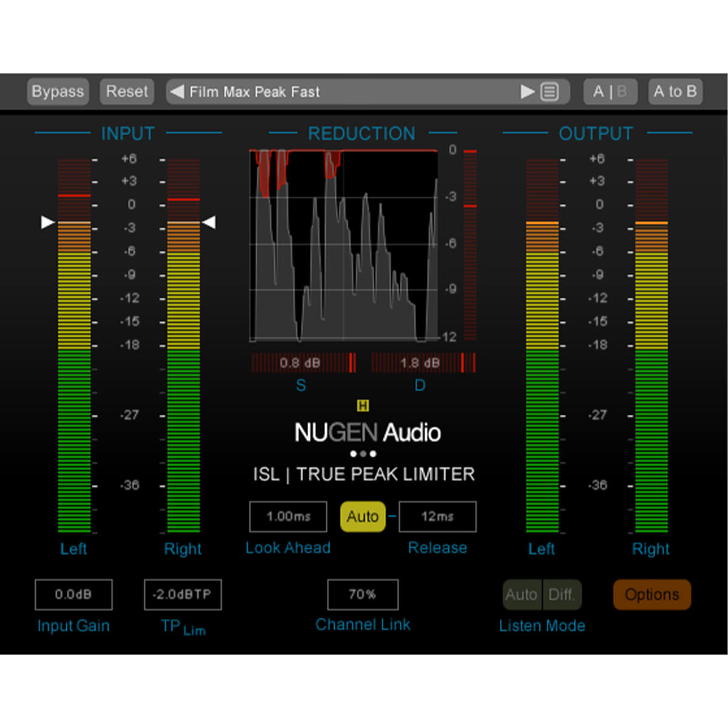
Task: Click the 0.8 dB S reduction meter
Action: 303,363
